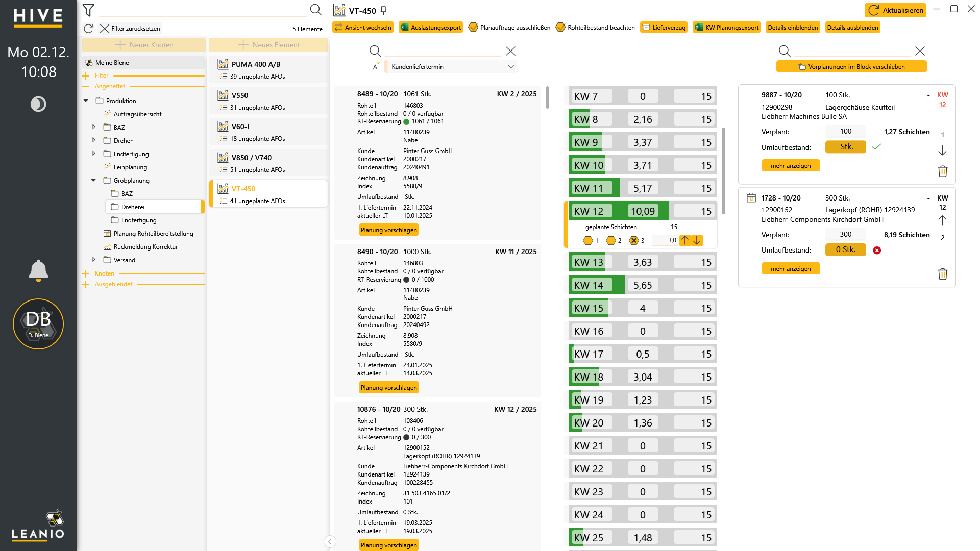Open the D. Biene user avatar

pos(38,324)
